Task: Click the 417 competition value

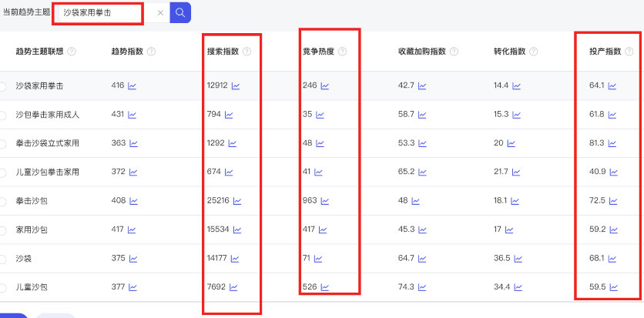Action: [309, 229]
